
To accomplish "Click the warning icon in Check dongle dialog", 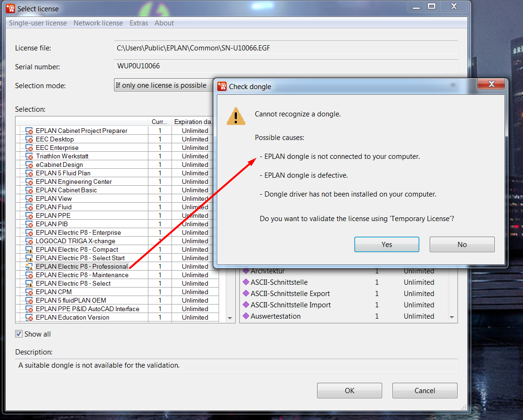I will [x=236, y=116].
